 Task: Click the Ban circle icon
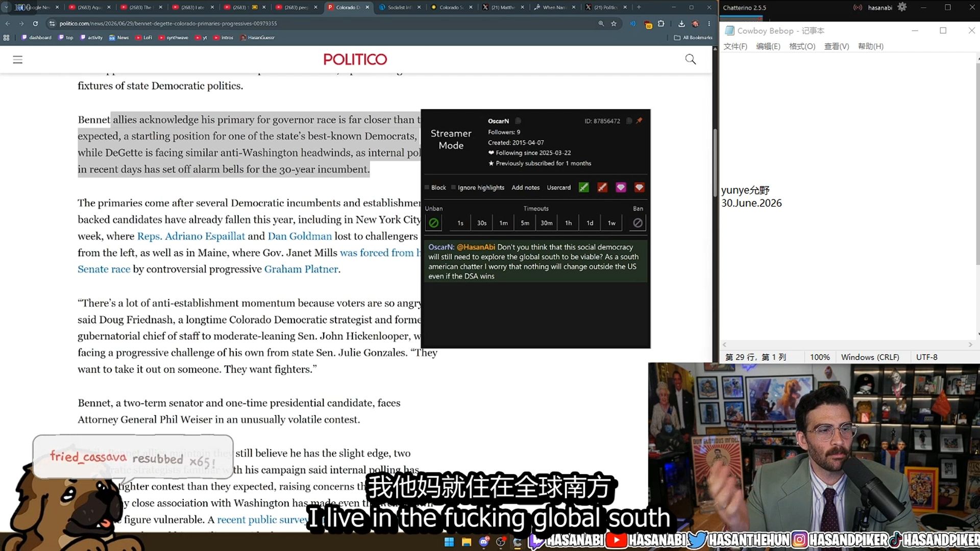[638, 223]
